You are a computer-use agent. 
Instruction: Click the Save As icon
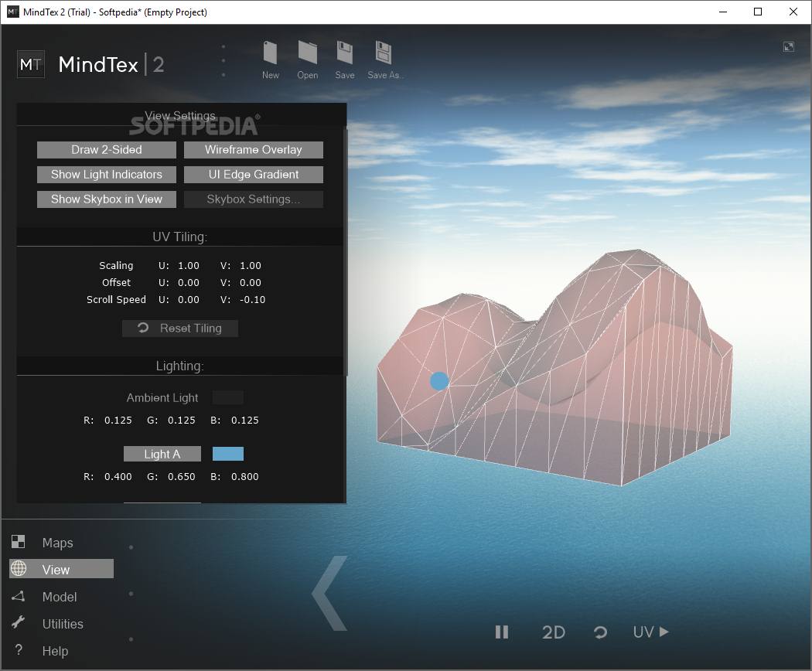pyautogui.click(x=384, y=53)
